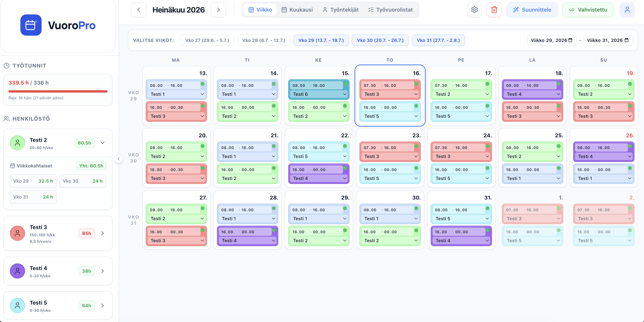Click the red trash delete icon

[494, 10]
